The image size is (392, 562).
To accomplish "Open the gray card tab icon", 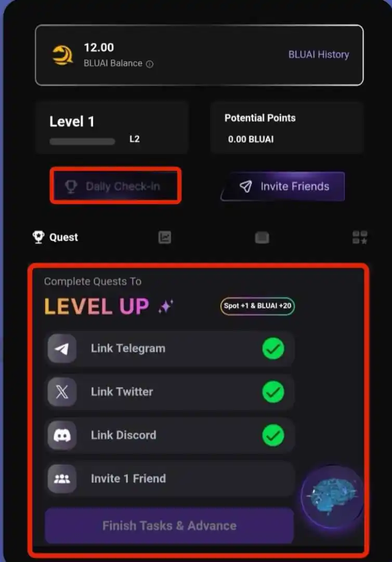I will click(x=262, y=238).
